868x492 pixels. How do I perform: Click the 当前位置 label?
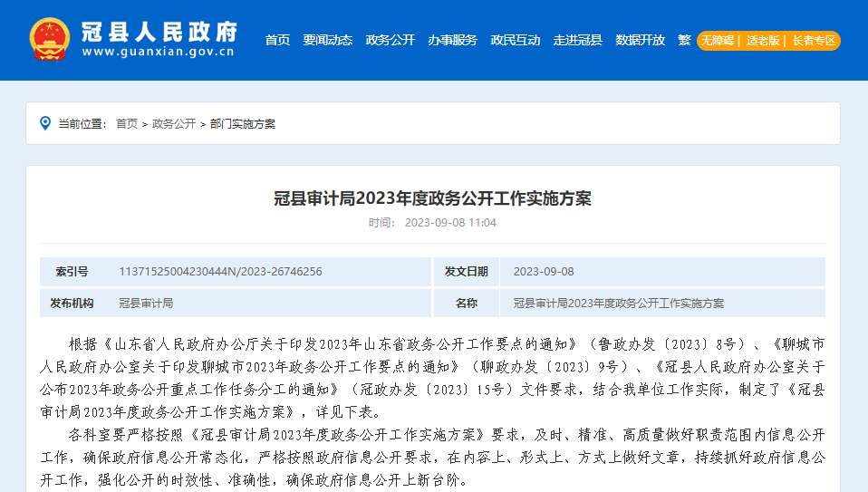(82, 124)
